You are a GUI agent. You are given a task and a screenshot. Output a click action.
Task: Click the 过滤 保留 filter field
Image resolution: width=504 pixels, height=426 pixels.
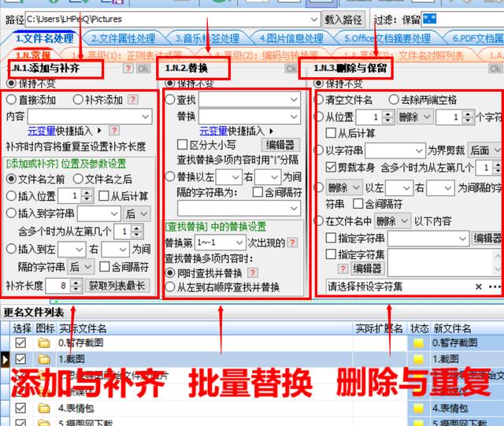[463, 20]
